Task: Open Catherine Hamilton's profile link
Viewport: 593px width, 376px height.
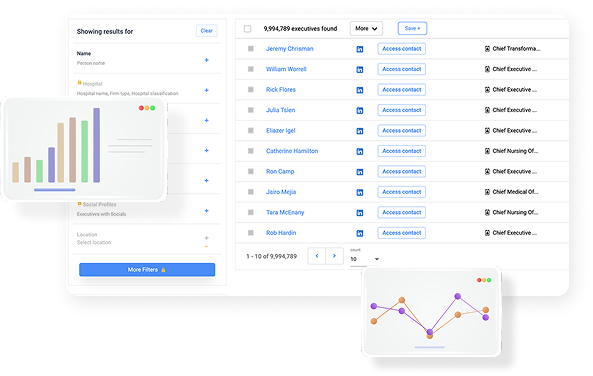Action: click(292, 151)
